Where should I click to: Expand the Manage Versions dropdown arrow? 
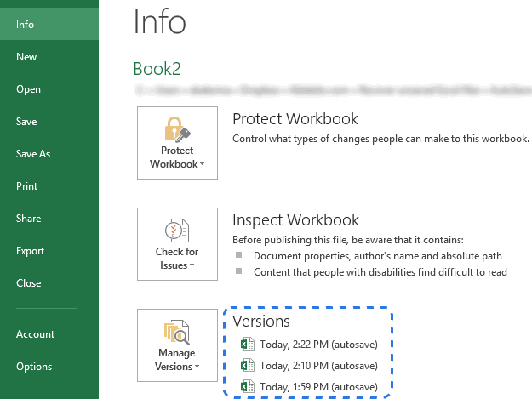196,368
